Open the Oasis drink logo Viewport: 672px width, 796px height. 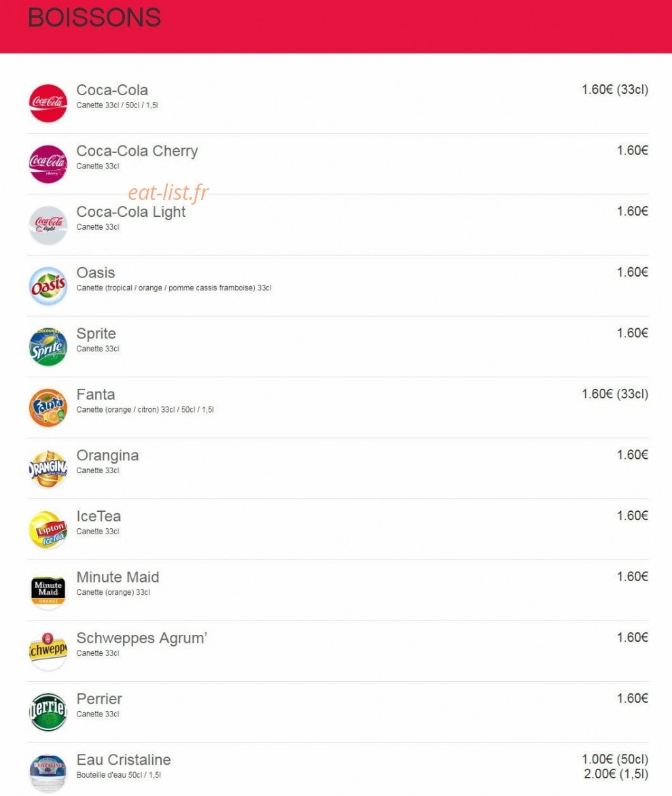(x=48, y=286)
